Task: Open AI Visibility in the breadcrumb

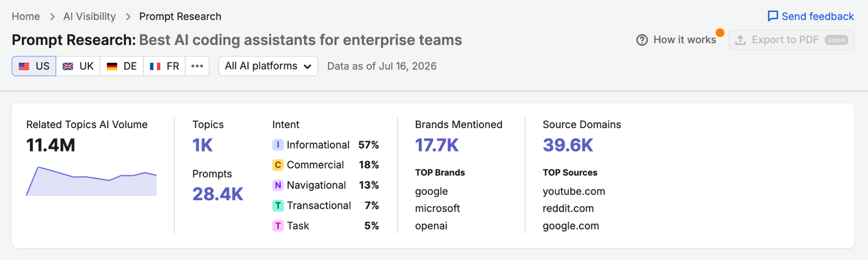Action: tap(90, 16)
